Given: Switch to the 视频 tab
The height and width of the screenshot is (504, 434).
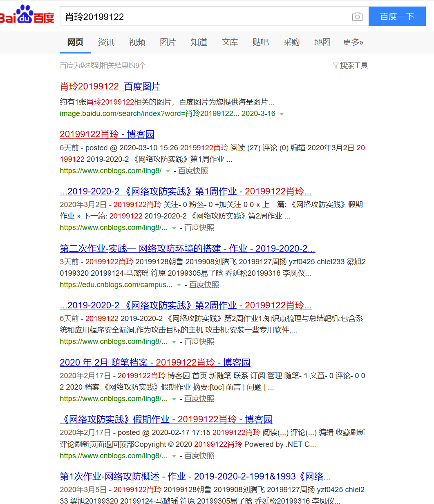Looking at the screenshot, I should point(137,42).
